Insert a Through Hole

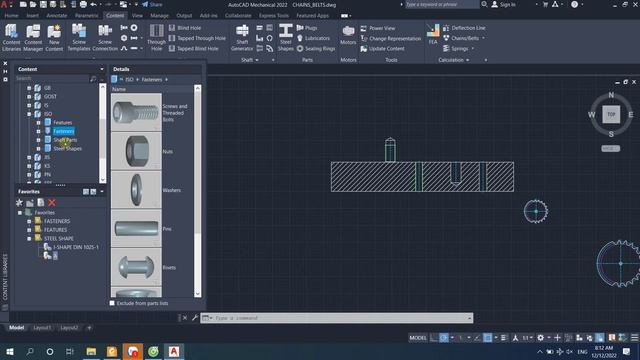pyautogui.click(x=156, y=38)
